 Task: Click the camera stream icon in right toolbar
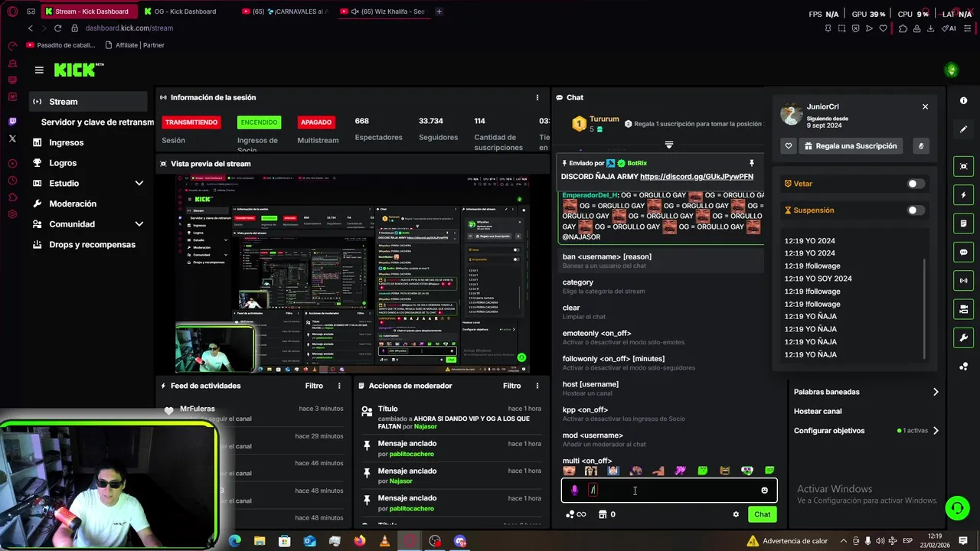click(963, 309)
